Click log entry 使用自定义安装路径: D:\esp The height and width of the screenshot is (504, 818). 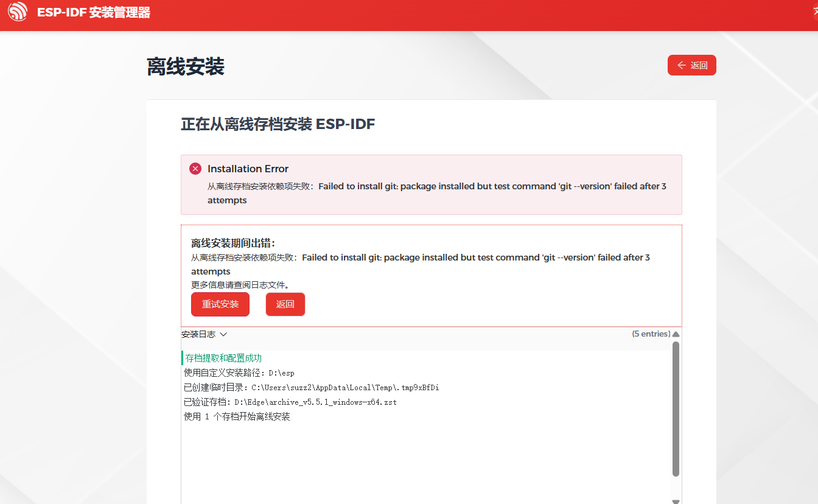point(239,373)
